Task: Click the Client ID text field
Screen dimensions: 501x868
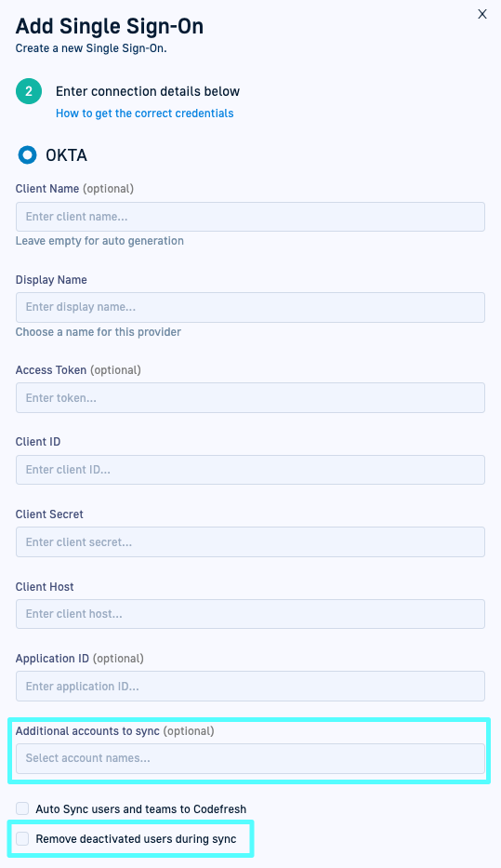Action: pos(251,470)
